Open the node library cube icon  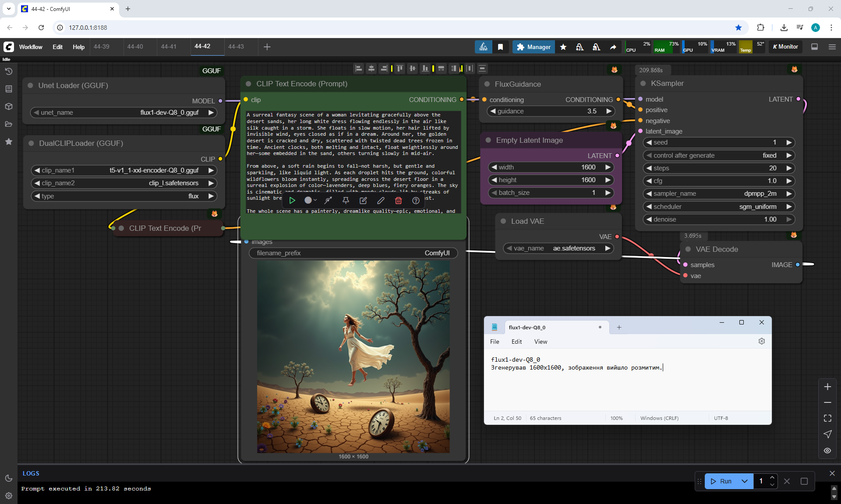9,106
